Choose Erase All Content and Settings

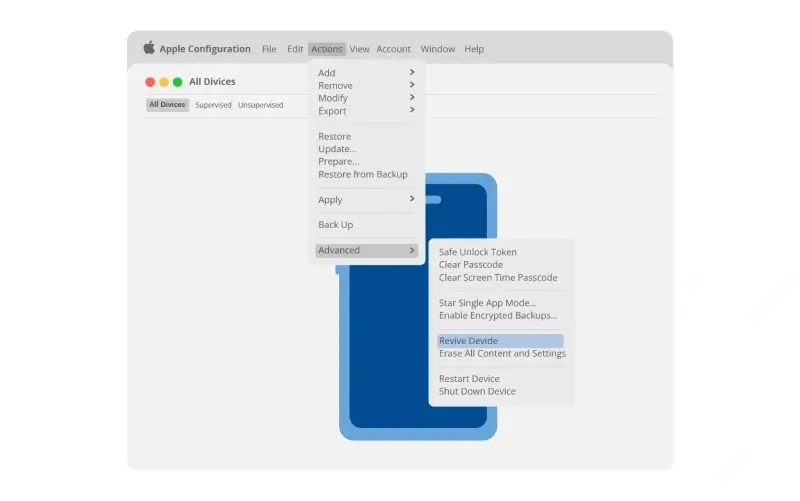point(502,354)
